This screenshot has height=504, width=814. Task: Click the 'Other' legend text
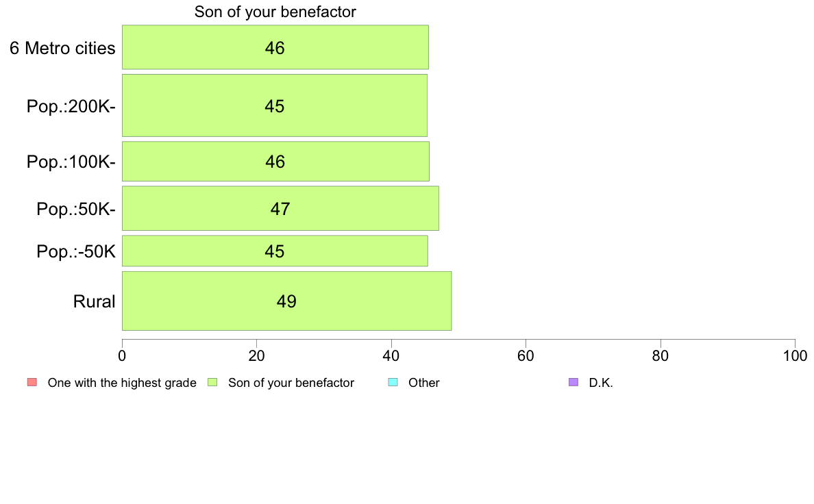click(x=424, y=383)
